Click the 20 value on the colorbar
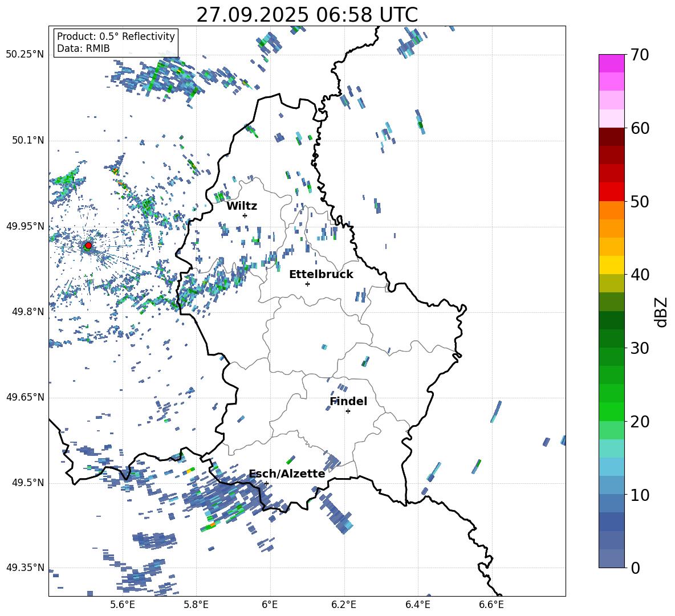This screenshot has height=616, width=675. point(640,422)
